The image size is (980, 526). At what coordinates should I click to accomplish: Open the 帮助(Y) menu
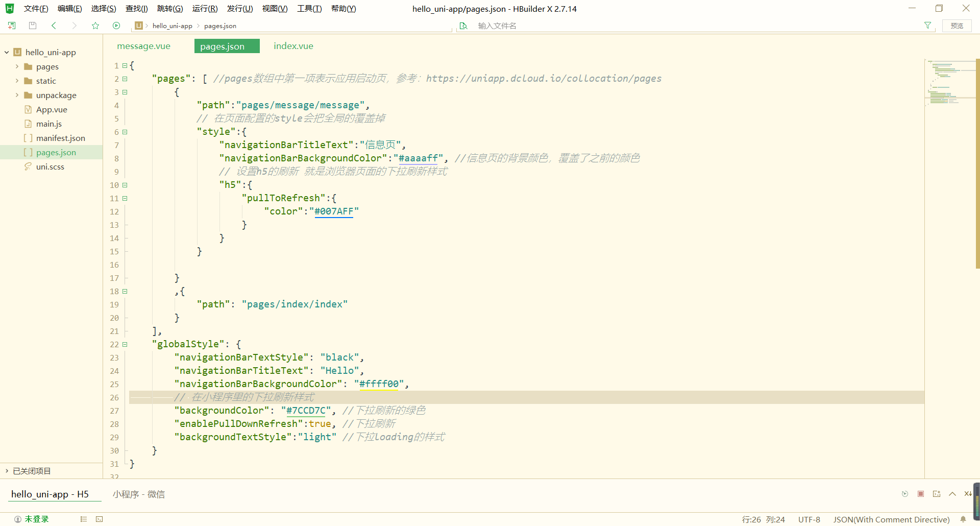pos(344,9)
